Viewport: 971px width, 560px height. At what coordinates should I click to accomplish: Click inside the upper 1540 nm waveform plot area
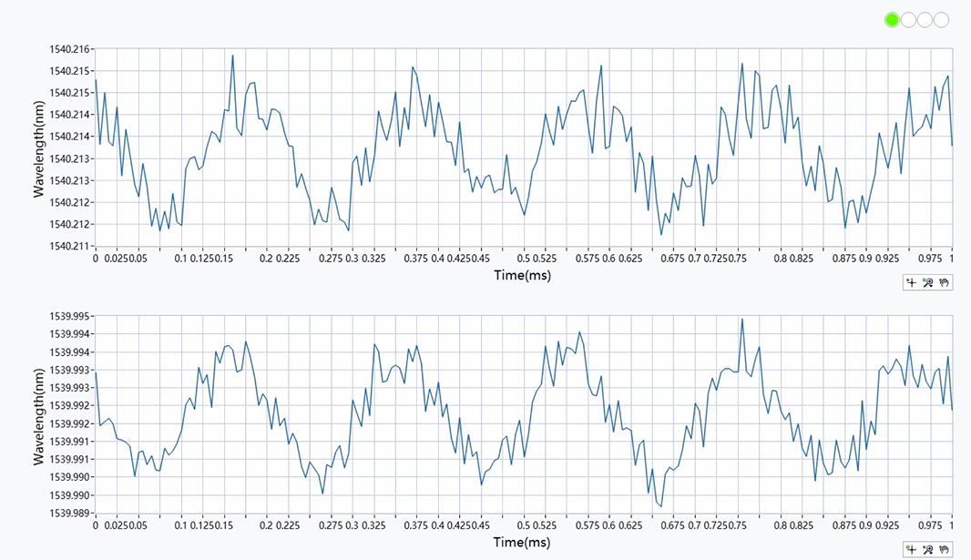click(524, 148)
